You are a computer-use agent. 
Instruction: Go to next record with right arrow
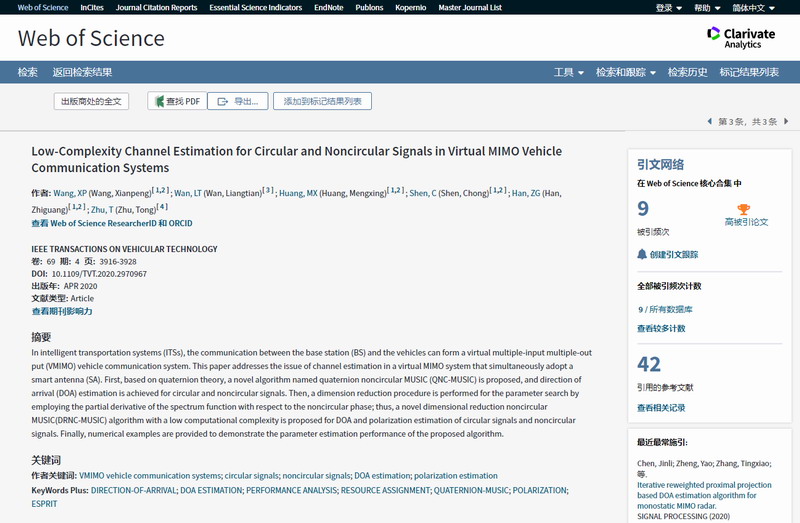[786, 122]
